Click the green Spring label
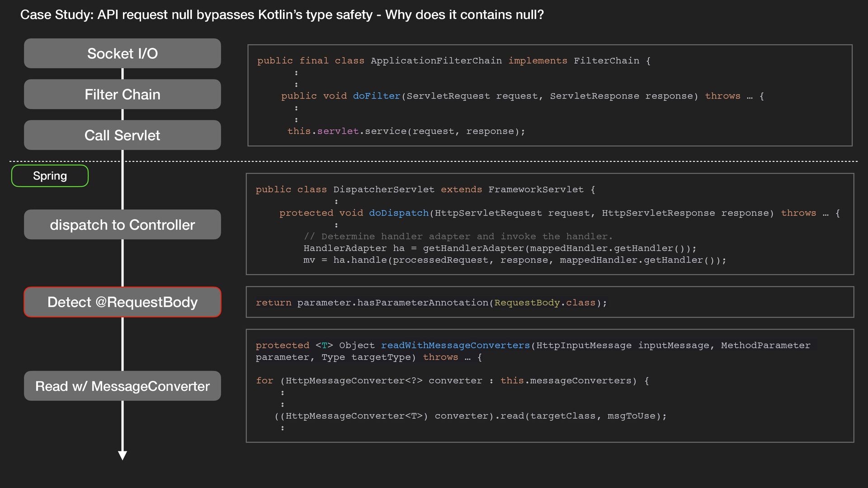Viewport: 868px width, 488px height. (x=50, y=176)
